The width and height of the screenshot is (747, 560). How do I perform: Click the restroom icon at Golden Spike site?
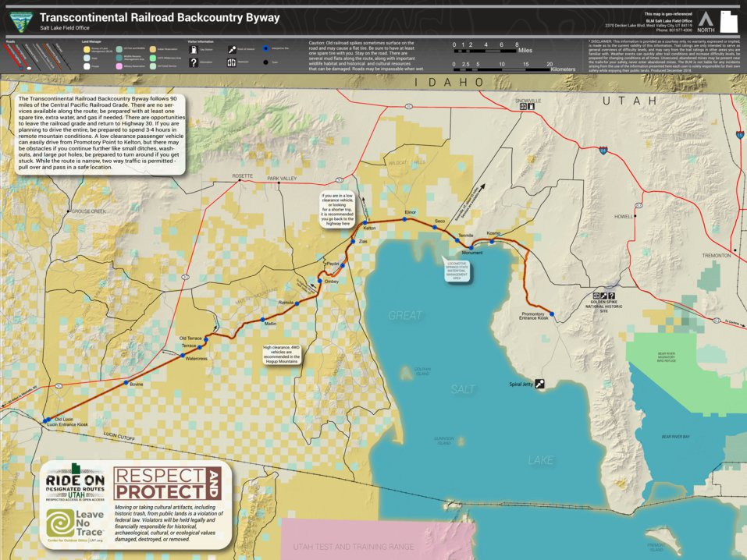coord(596,296)
